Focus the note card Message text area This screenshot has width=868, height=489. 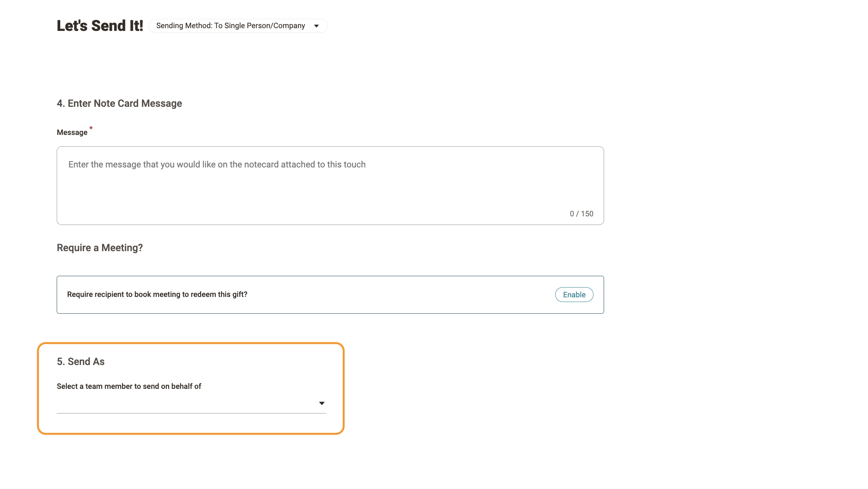[330, 185]
